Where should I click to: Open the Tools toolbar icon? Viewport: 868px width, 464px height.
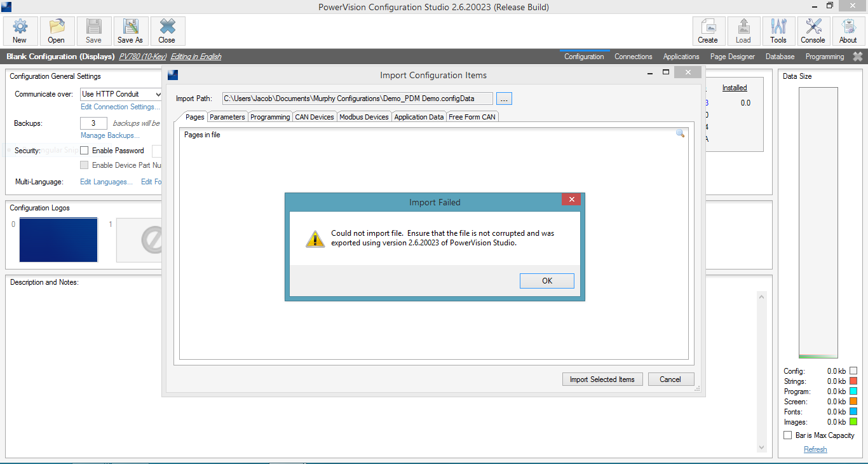tap(778, 31)
